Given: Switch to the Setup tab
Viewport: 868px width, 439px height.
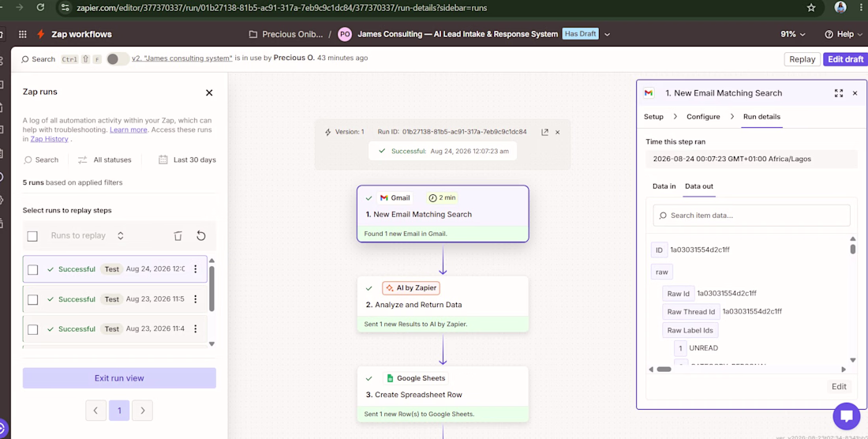Looking at the screenshot, I should [x=653, y=117].
